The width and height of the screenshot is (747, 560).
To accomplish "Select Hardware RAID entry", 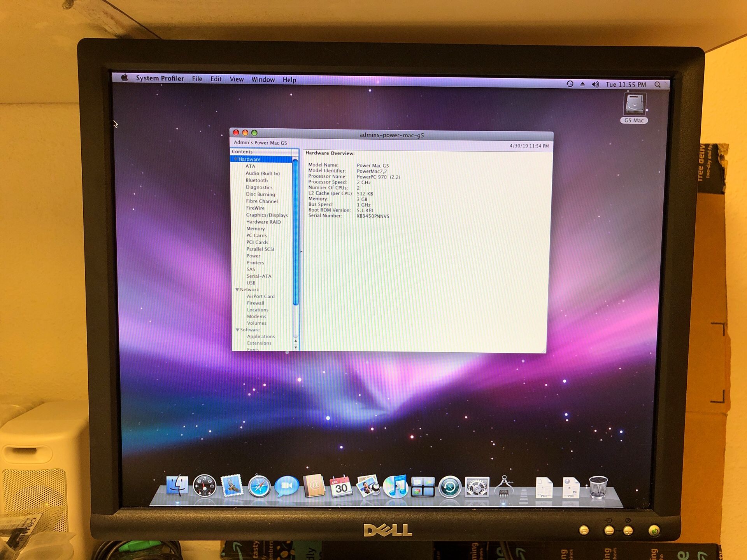I will 263,222.
